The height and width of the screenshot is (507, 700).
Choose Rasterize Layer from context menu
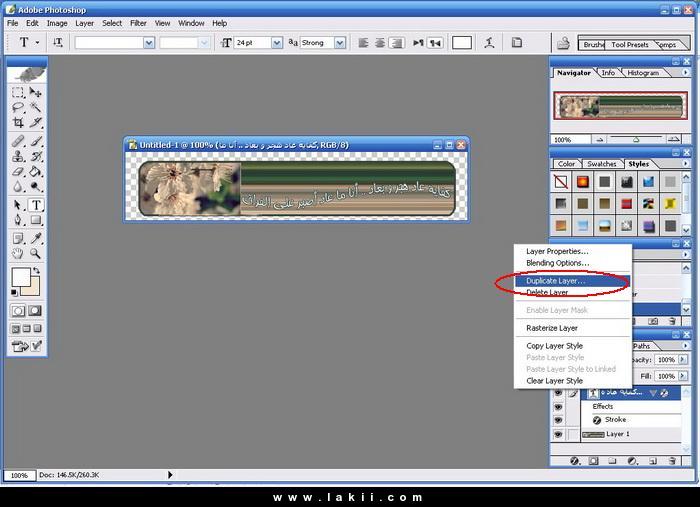(x=573, y=328)
